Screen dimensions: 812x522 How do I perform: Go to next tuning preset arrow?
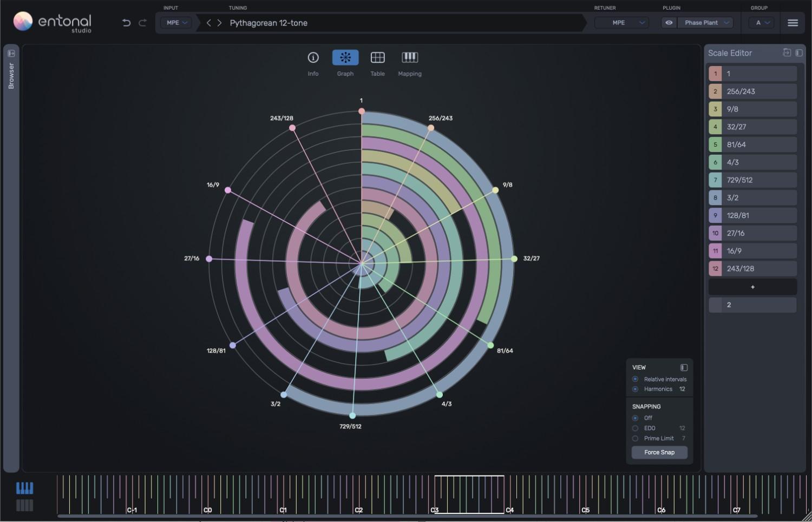219,23
